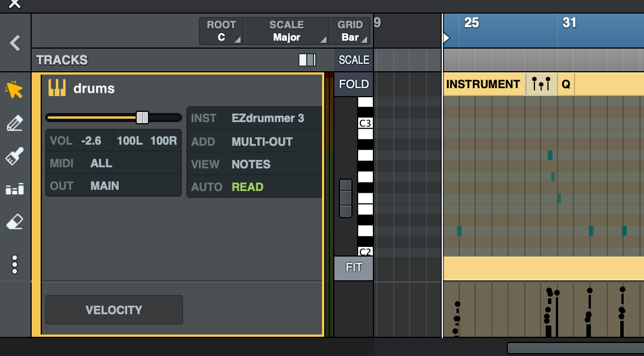Toggle the SCALE button

[x=354, y=60]
